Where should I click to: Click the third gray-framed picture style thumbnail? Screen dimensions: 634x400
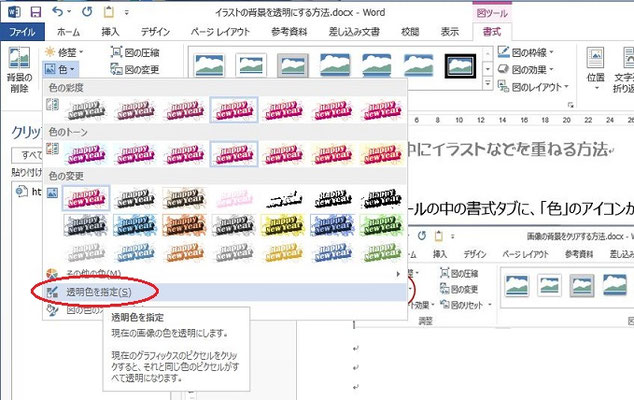pyautogui.click(x=293, y=65)
